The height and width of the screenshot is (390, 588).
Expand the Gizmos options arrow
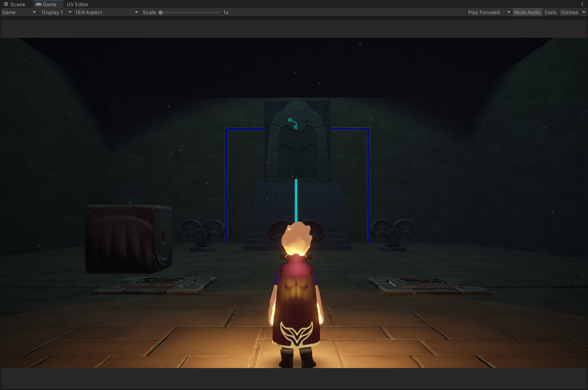pyautogui.click(x=584, y=12)
